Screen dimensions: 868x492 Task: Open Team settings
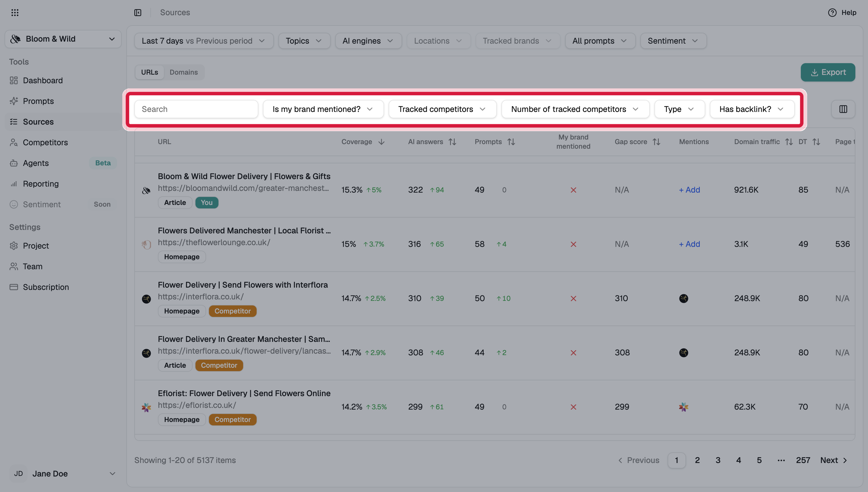[63, 267]
